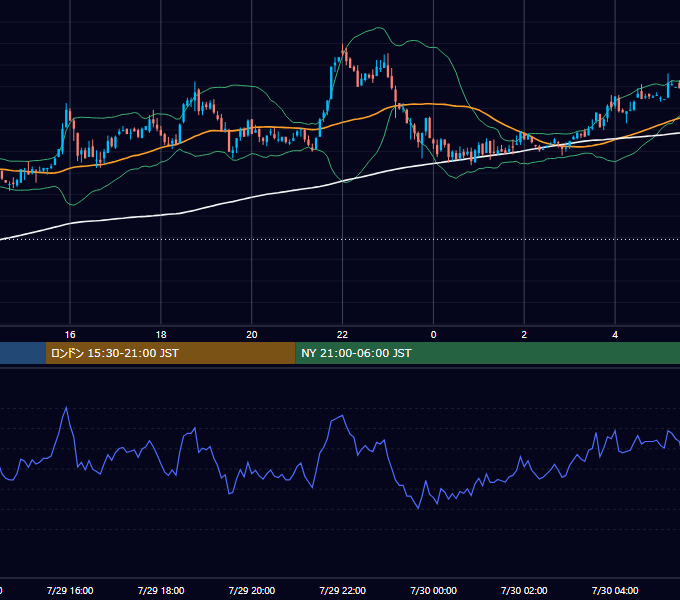Screen dimensions: 680x600
Task: Click the 0 hour label on time axis
Action: pyautogui.click(x=433, y=335)
